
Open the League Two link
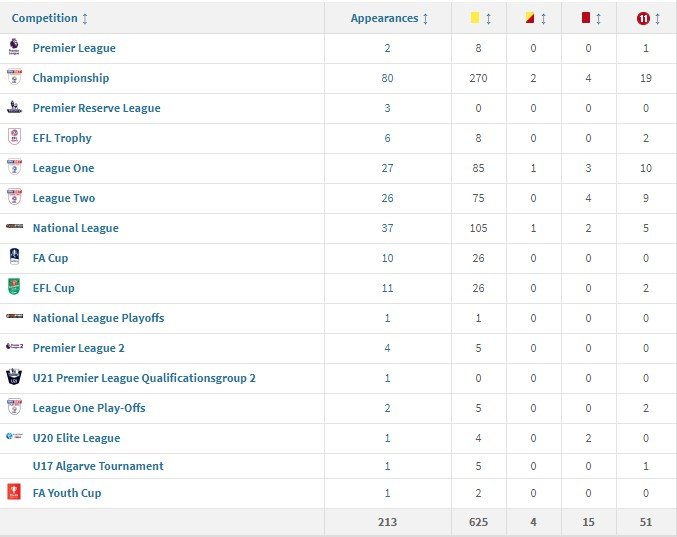click(x=64, y=198)
